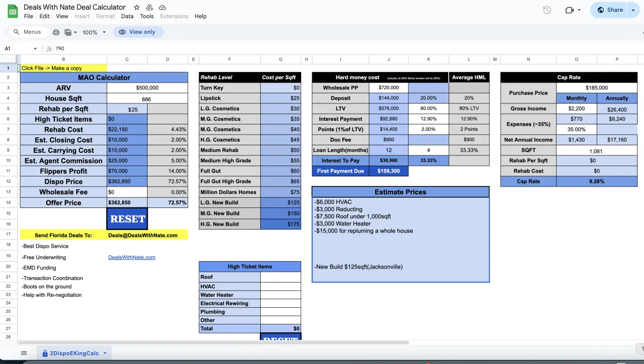
Task: Click the SQFT value 1,081 cell
Action: 596,151
